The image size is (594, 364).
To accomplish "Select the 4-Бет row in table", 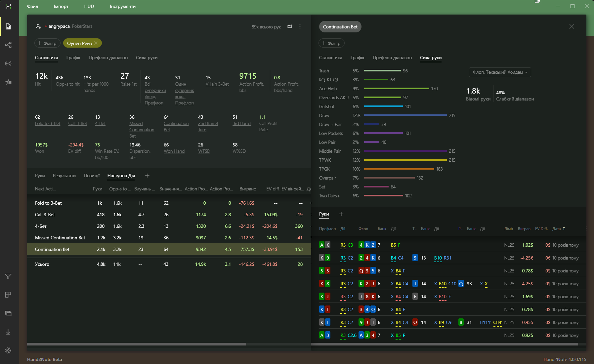I will coord(169,226).
